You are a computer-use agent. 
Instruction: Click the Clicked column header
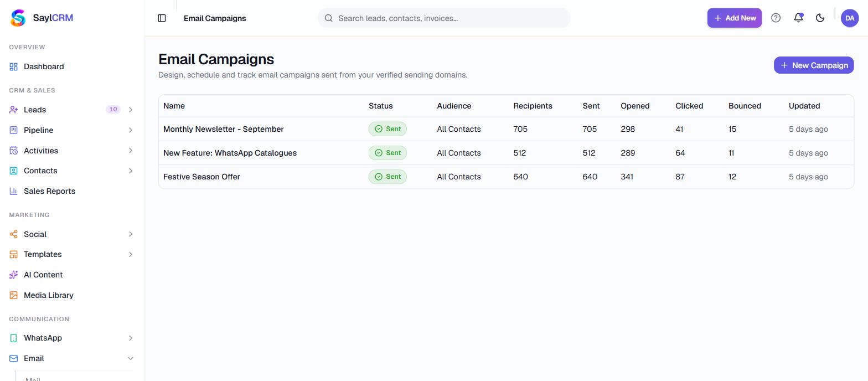tap(689, 106)
